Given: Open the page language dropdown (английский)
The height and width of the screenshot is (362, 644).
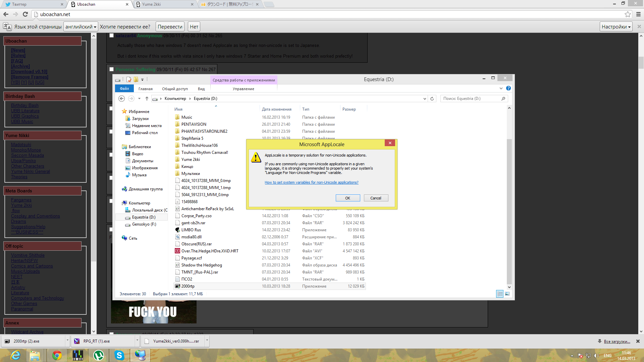Looking at the screenshot, I should point(80,26).
